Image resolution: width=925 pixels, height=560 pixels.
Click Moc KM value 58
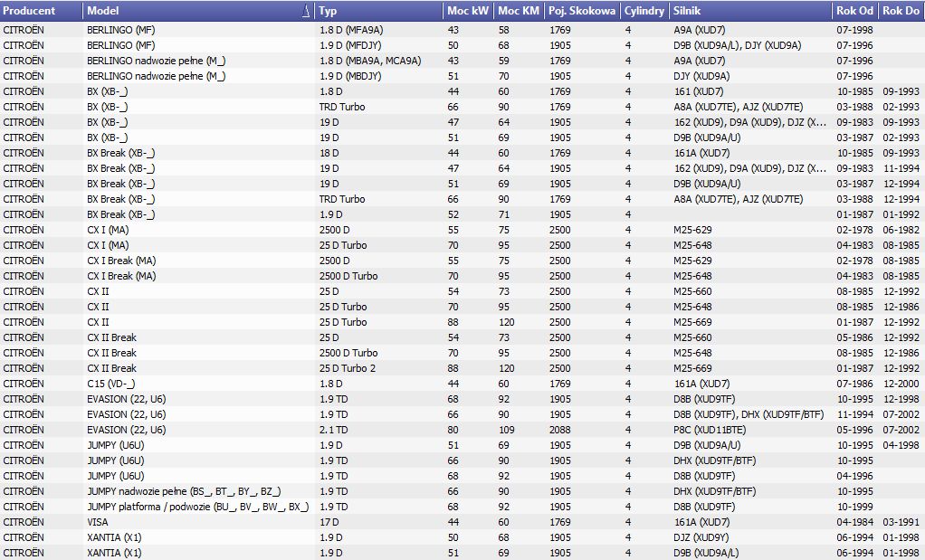click(x=503, y=30)
